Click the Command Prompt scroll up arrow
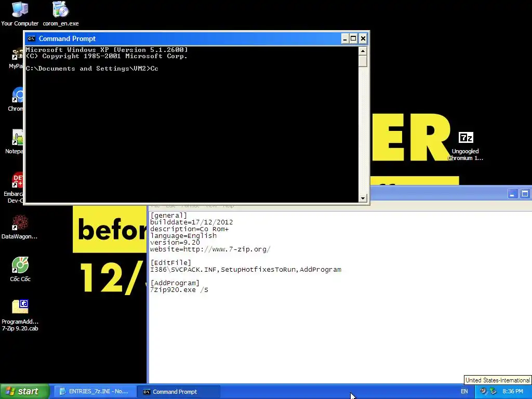This screenshot has width=532, height=399. (363, 51)
